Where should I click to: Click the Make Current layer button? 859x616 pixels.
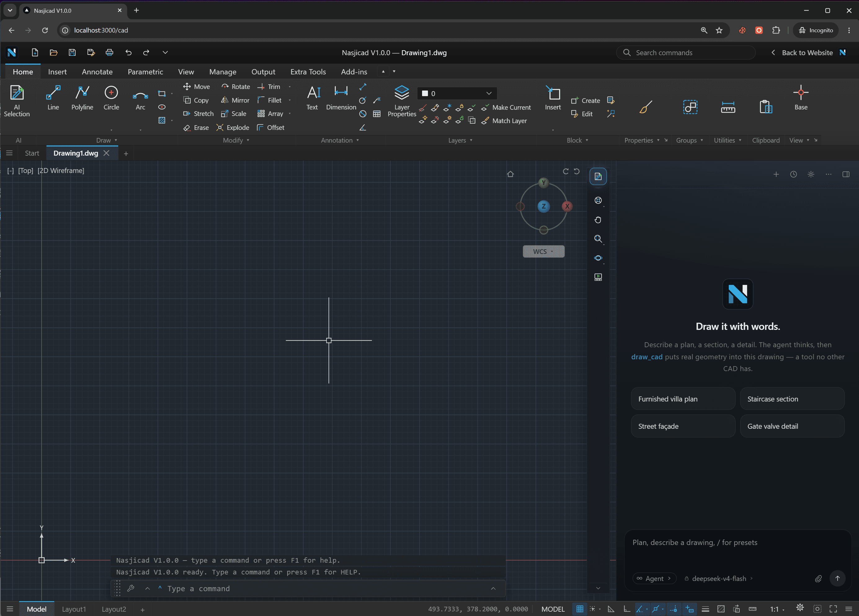(506, 108)
